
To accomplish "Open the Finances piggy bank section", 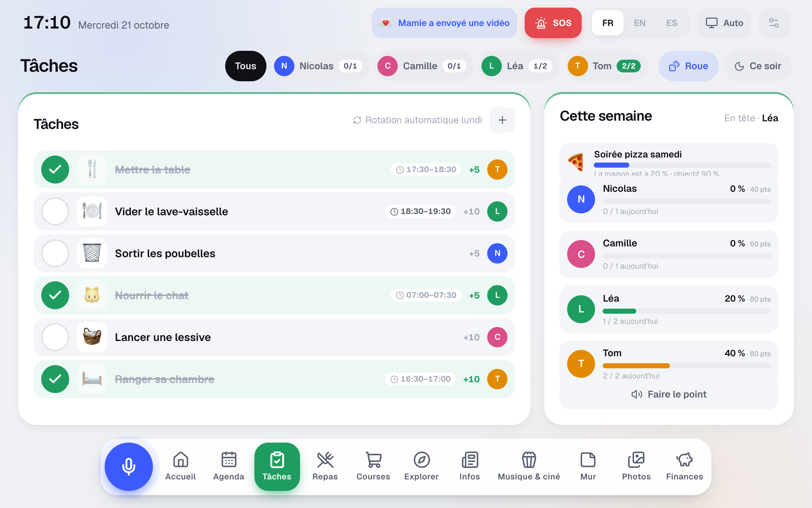I will point(684,466).
